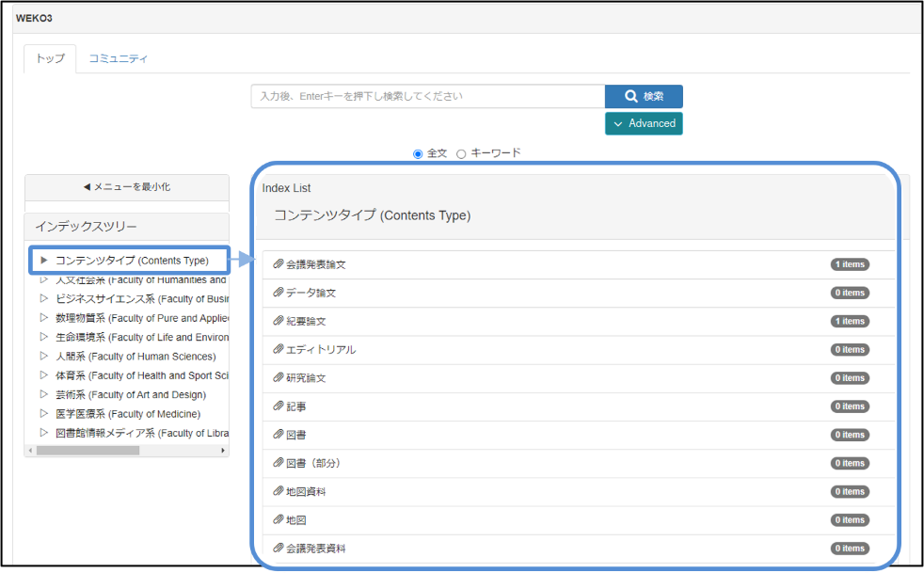
Task: Click the 1 items badge for 会議発表論文
Action: coord(850,264)
